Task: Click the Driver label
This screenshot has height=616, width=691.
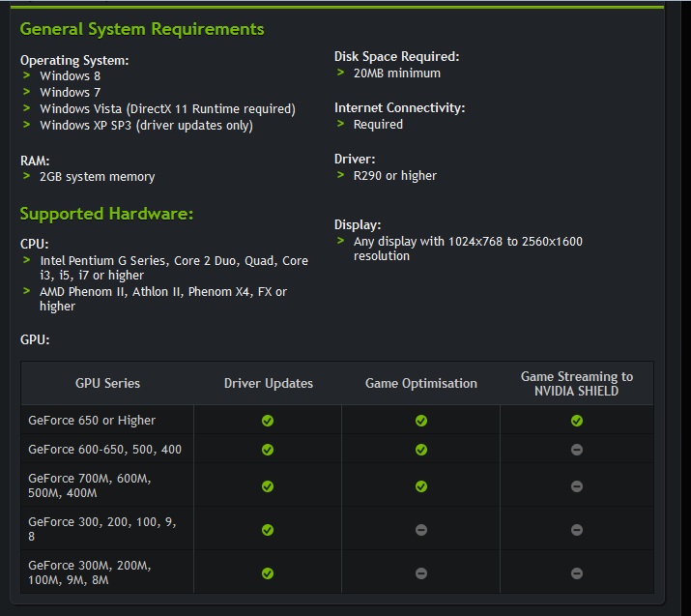Action: pyautogui.click(x=355, y=160)
